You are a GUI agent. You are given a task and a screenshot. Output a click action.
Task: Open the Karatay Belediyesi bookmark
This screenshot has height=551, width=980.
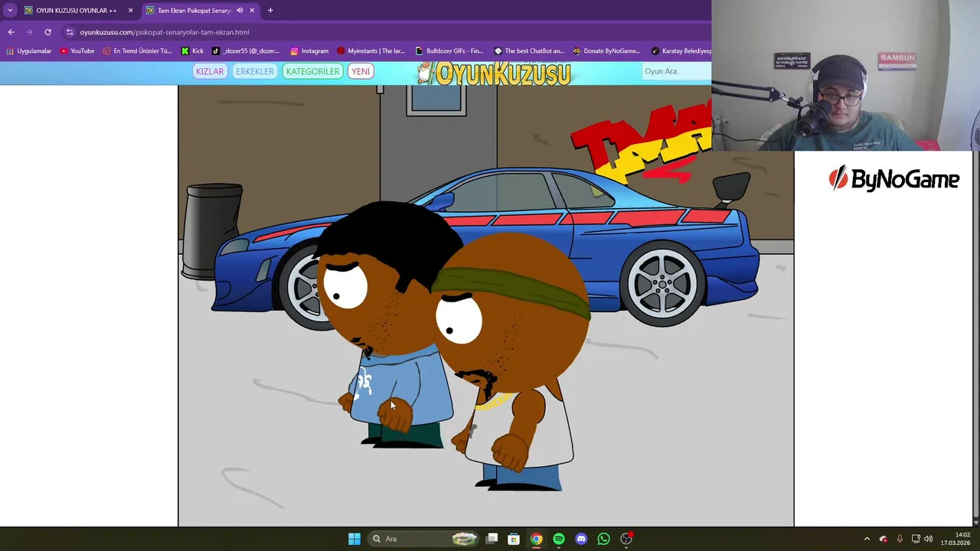[681, 51]
